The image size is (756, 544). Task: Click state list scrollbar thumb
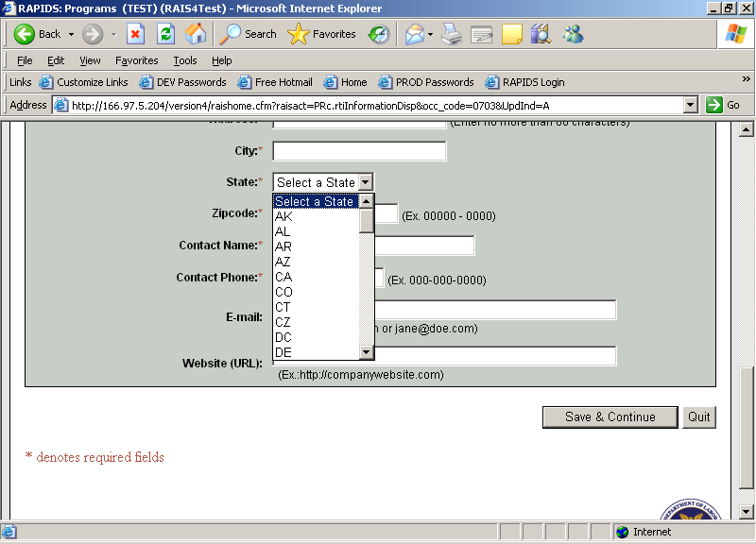click(367, 220)
